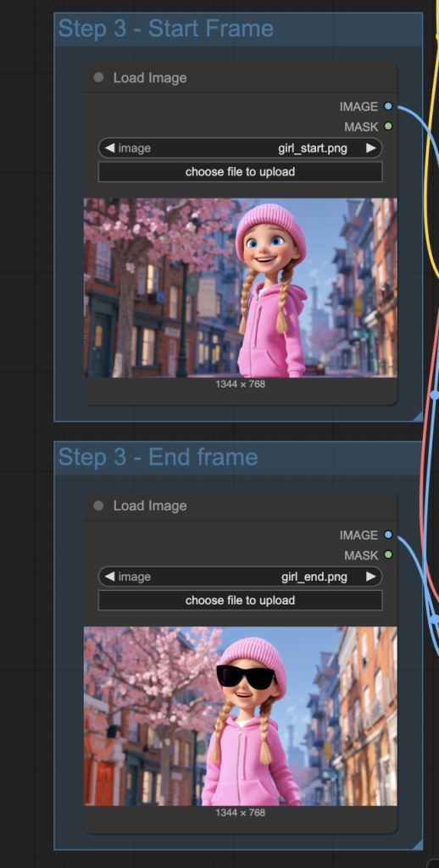Select the Step 3 - Start Frame group title

[x=165, y=29]
